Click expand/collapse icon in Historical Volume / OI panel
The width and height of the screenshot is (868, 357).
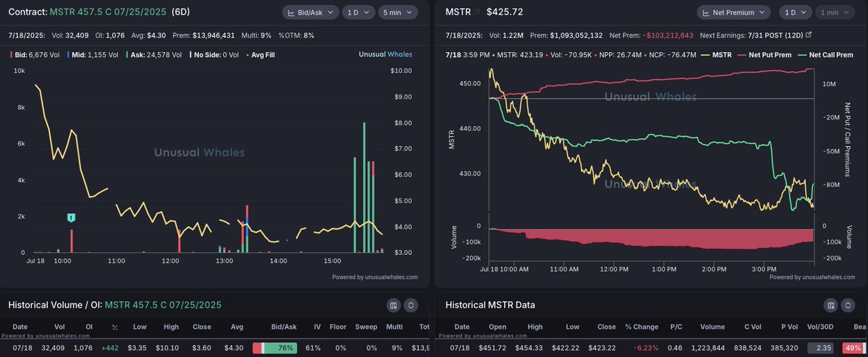pos(411,306)
